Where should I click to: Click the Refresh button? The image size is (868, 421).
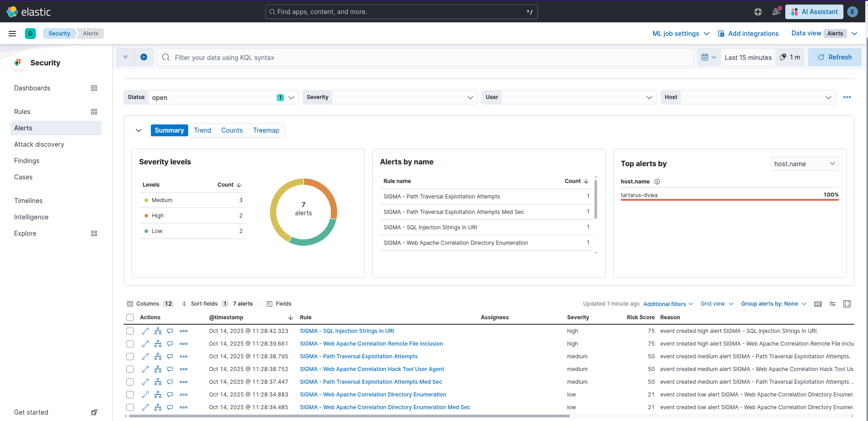coord(834,57)
